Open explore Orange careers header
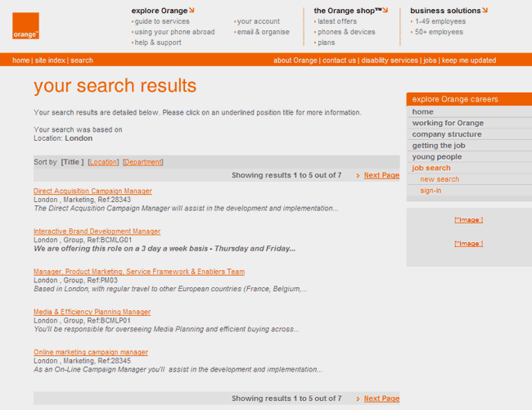Image resolution: width=532 pixels, height=410 pixels. point(469,99)
